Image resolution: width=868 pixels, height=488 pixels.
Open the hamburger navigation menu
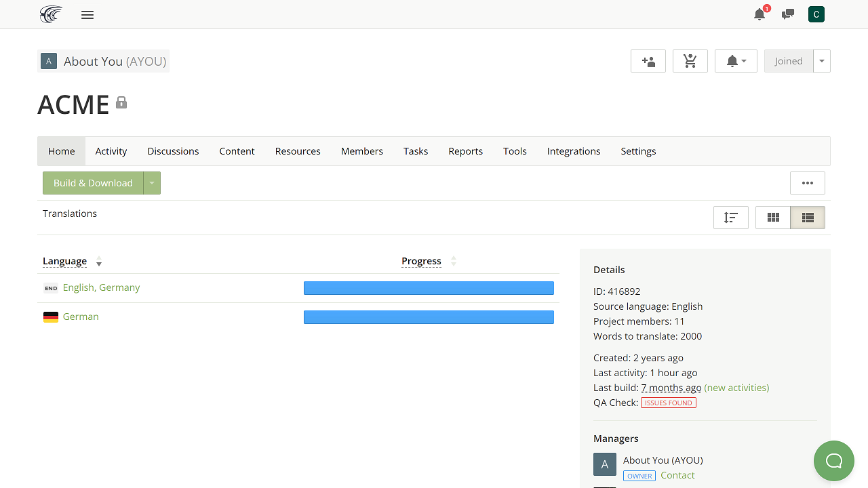point(87,14)
